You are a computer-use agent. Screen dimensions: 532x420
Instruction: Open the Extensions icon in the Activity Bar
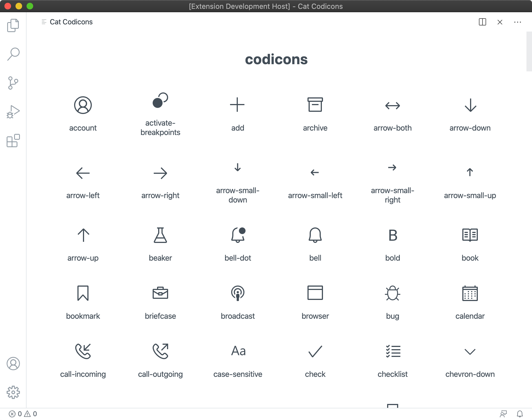tap(13, 141)
